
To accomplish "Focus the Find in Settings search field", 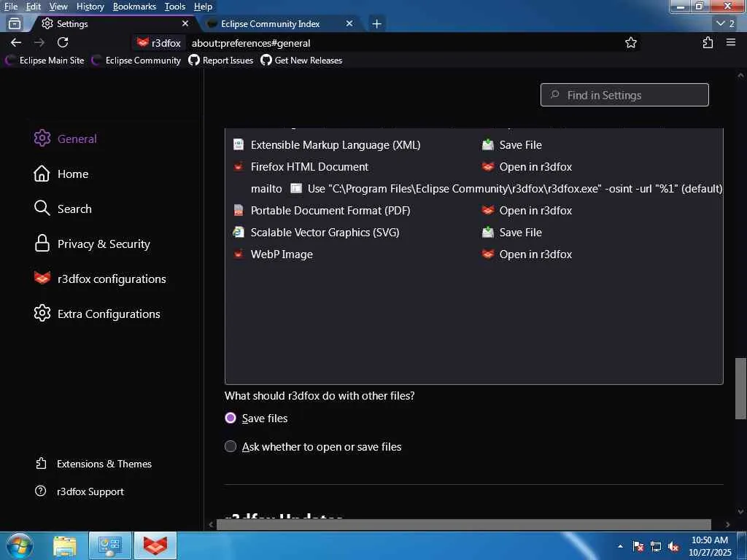I will click(x=624, y=95).
